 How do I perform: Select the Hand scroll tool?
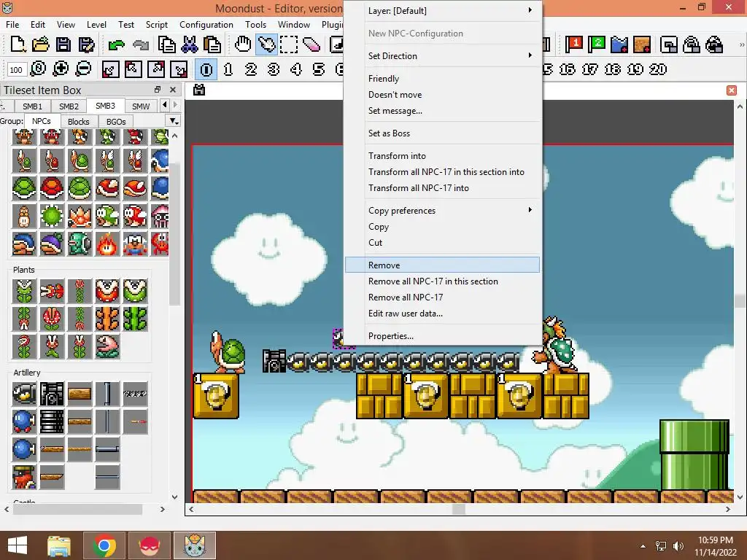coord(243,44)
